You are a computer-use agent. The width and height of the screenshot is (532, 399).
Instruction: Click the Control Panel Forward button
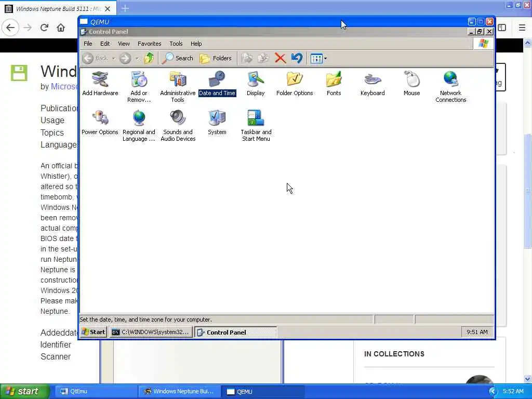125,58
